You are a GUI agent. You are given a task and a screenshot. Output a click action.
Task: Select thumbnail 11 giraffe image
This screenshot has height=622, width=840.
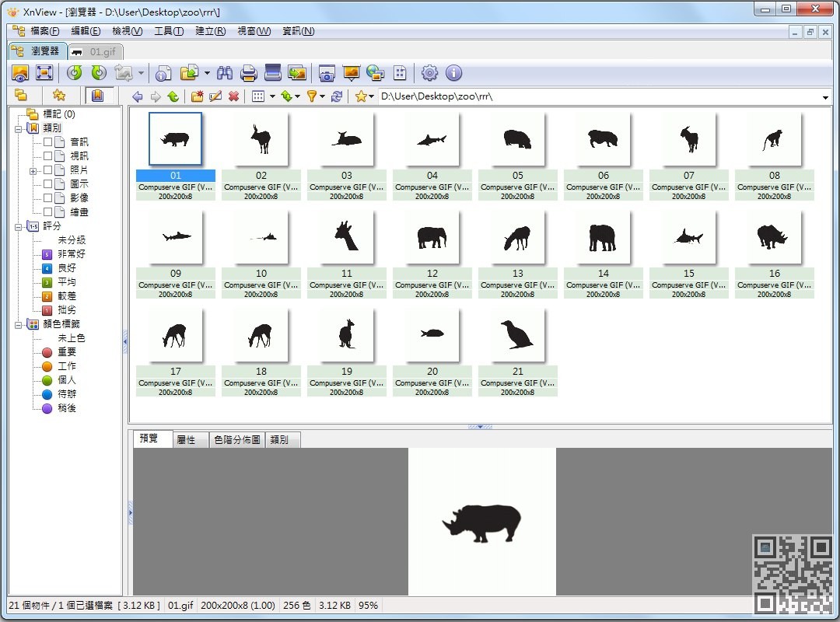[x=347, y=237]
